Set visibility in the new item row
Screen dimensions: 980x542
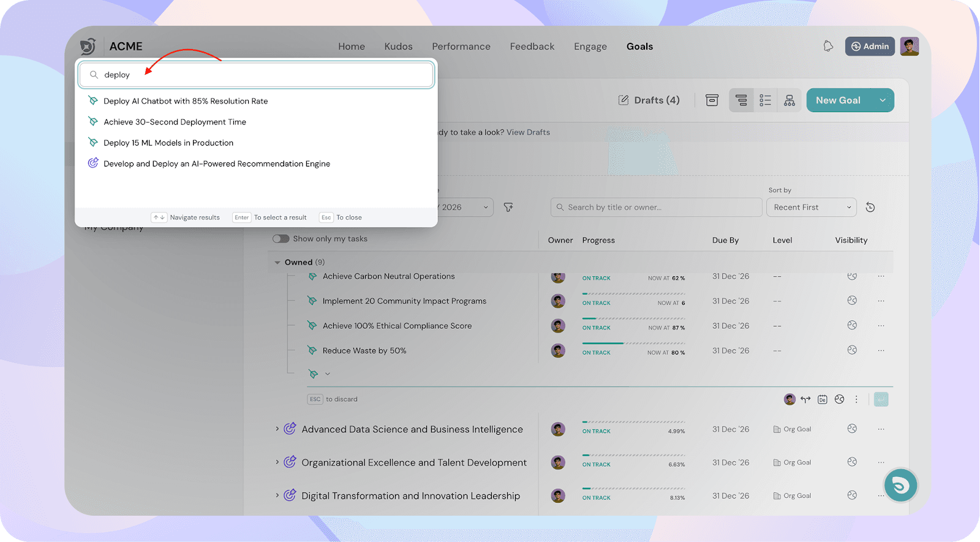click(x=840, y=399)
